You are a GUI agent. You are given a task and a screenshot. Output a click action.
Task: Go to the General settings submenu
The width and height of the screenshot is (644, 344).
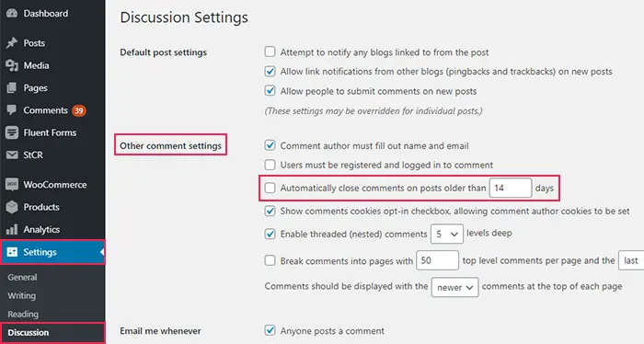tap(22, 278)
